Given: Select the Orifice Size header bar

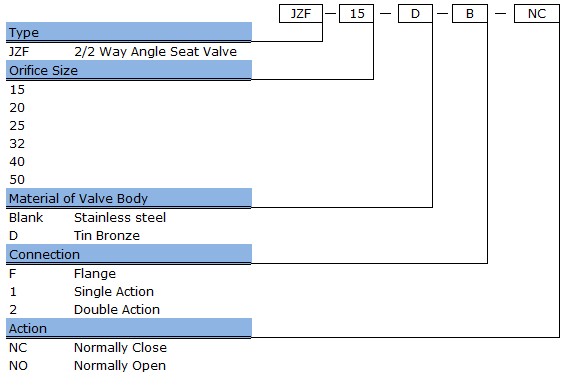Looking at the screenshot, I should (x=129, y=70).
